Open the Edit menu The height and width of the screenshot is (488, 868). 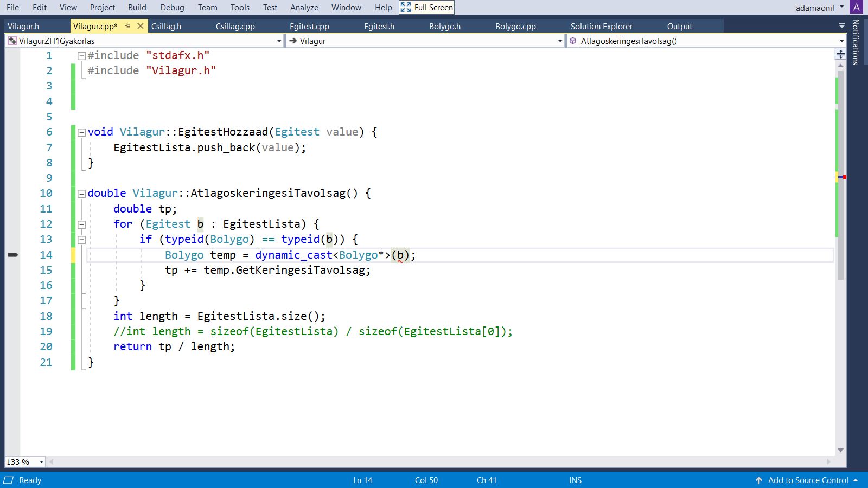pos(40,7)
